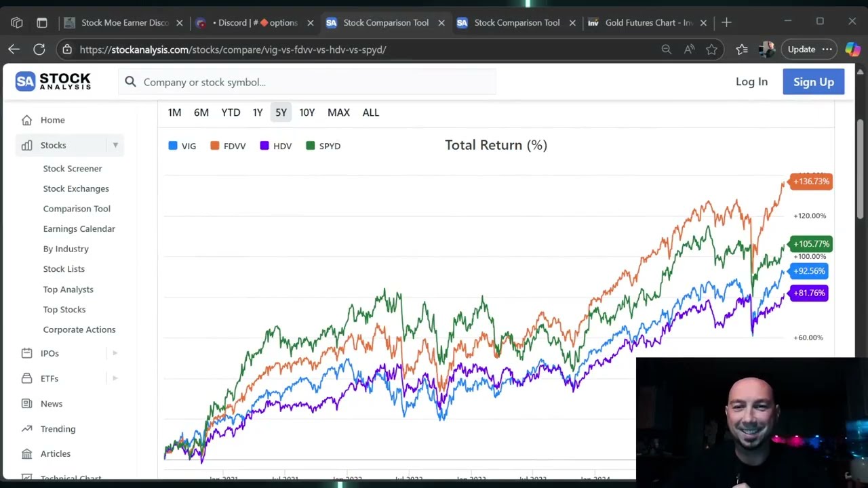Select the YTD time range
The width and height of the screenshot is (868, 488).
pyautogui.click(x=231, y=113)
